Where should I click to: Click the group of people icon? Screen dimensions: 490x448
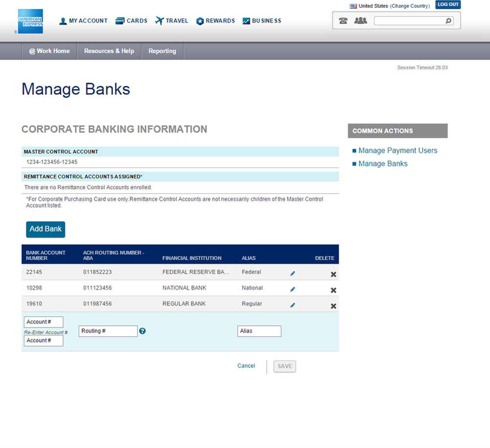(360, 21)
